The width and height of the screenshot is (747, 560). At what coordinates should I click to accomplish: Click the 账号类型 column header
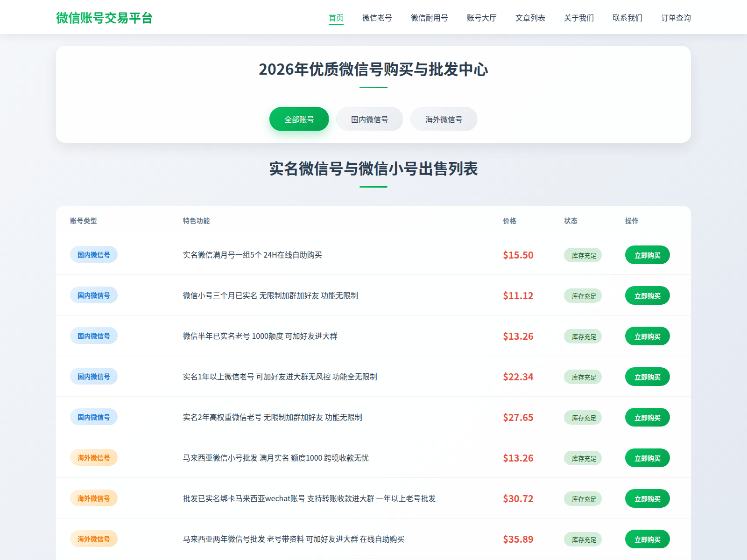(84, 221)
